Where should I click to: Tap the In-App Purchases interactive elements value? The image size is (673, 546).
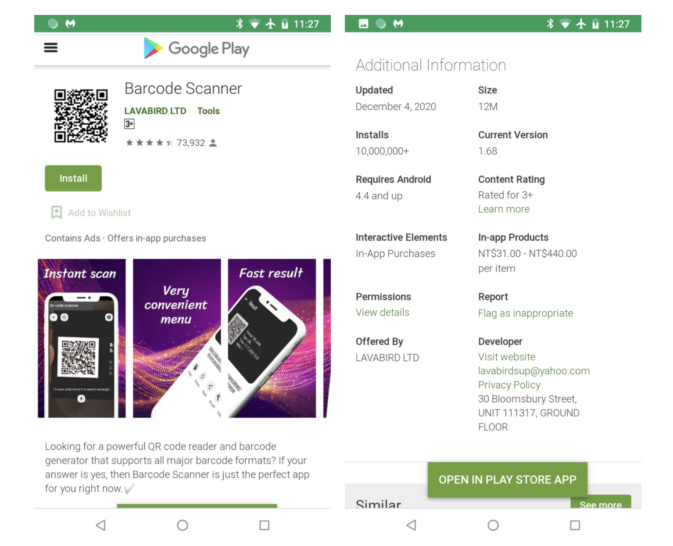[x=395, y=254]
